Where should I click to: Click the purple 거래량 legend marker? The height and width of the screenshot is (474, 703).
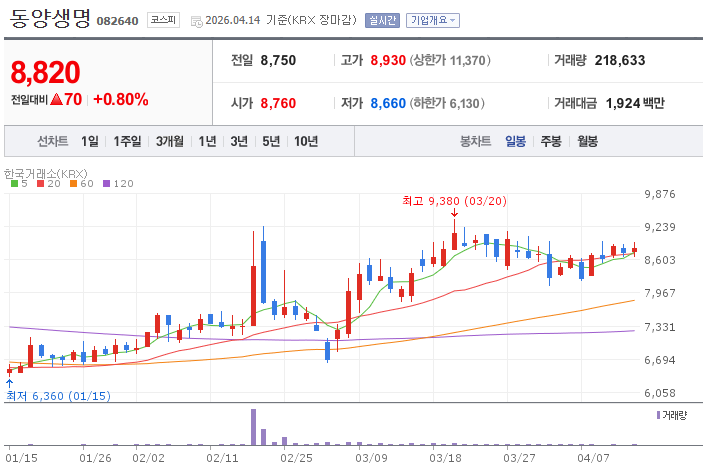pyautogui.click(x=658, y=415)
